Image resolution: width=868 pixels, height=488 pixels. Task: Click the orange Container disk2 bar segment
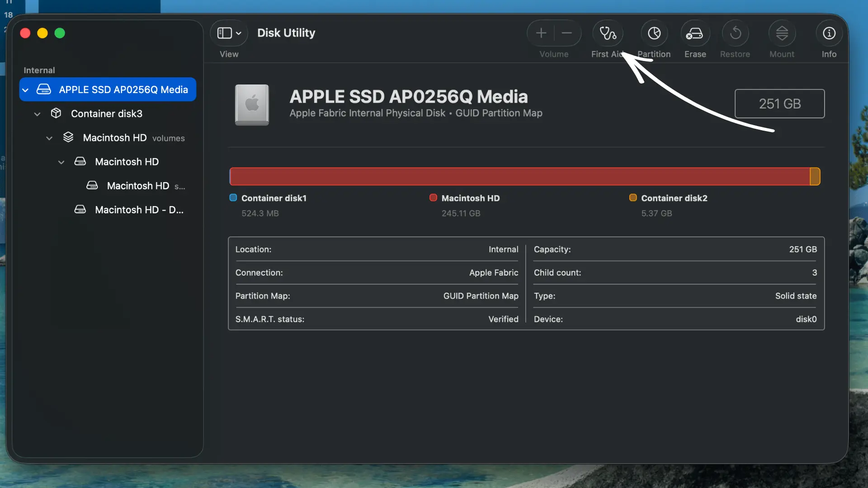815,176
